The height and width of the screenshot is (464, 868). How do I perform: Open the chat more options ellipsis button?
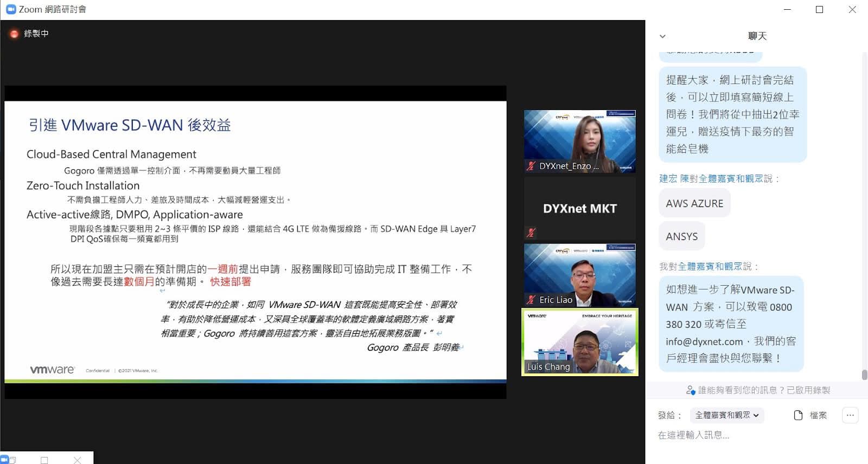point(850,415)
